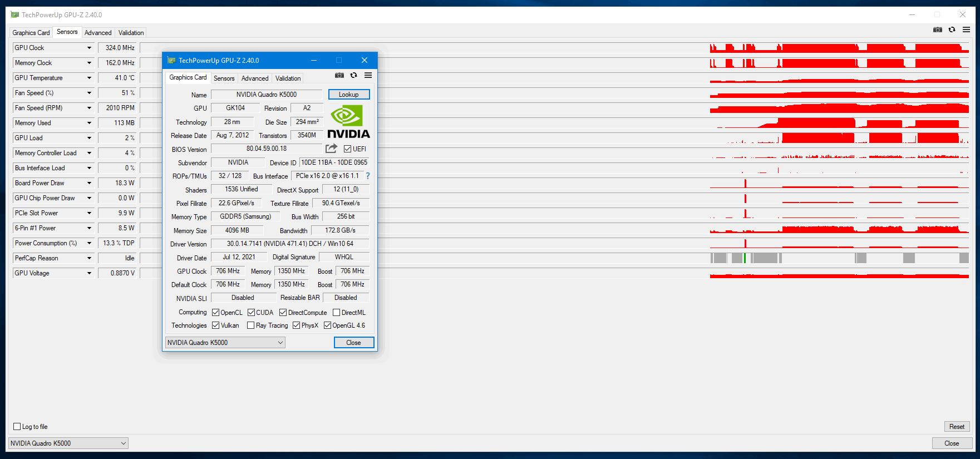Enable the Log to file checkbox
Image resolution: width=980 pixels, height=459 pixels.
(17, 427)
